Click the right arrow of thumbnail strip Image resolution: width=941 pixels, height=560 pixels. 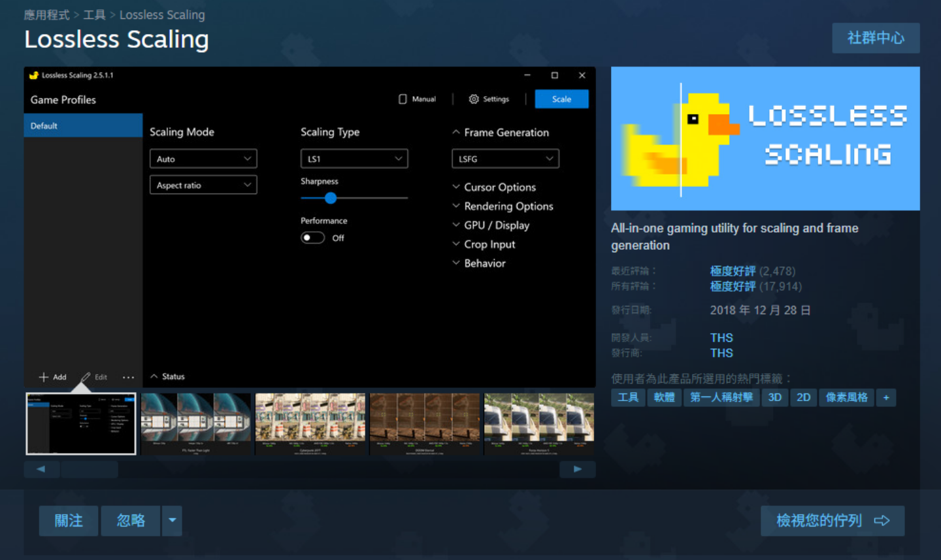578,469
